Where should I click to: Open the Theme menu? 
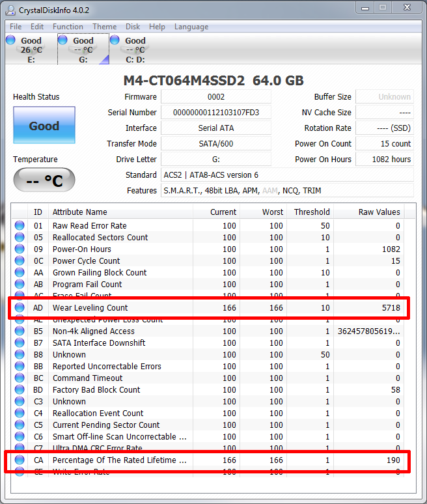pos(104,27)
